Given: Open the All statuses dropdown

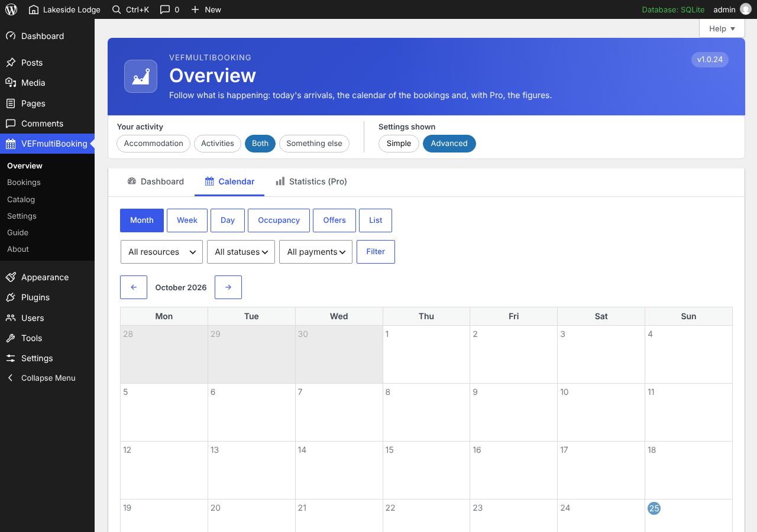Looking at the screenshot, I should click(241, 252).
